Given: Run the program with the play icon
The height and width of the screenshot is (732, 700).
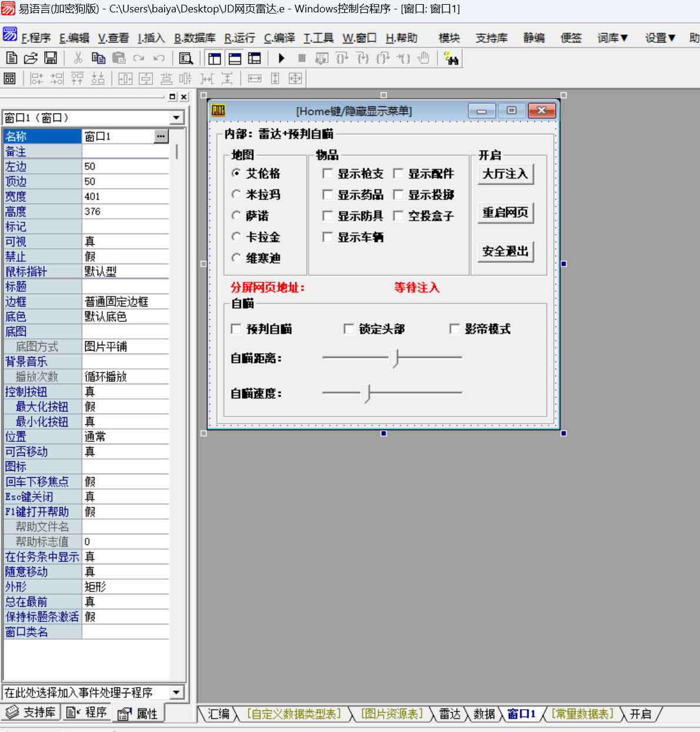Looking at the screenshot, I should pyautogui.click(x=282, y=58).
